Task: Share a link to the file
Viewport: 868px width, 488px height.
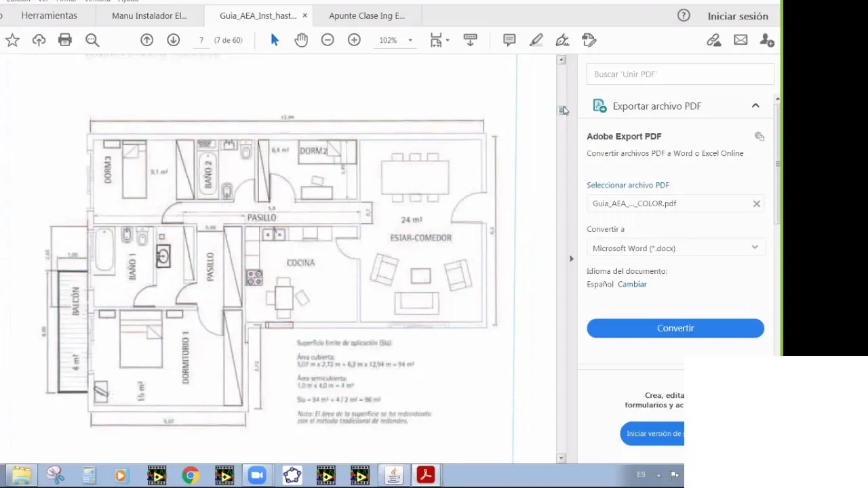Action: [x=714, y=41]
